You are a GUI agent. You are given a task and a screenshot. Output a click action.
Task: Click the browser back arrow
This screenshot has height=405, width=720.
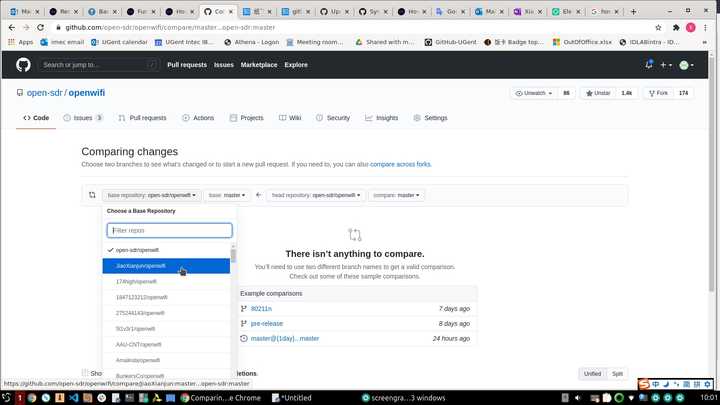pos(12,28)
